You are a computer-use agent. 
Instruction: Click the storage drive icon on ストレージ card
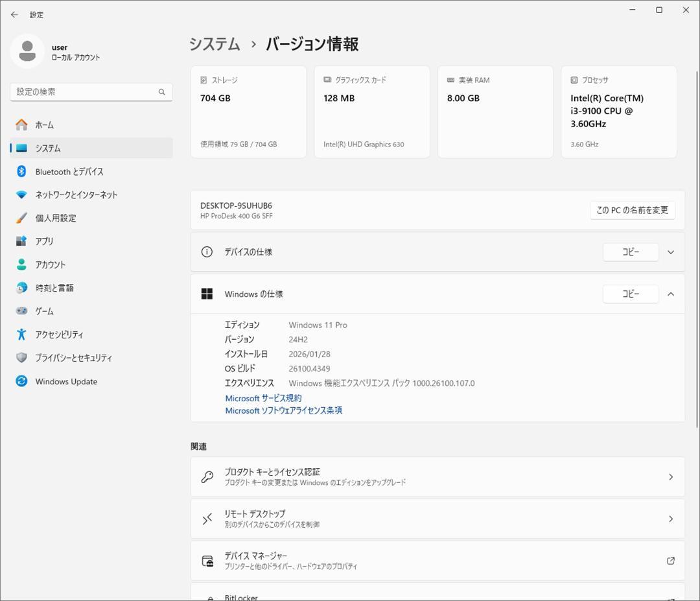coord(204,80)
